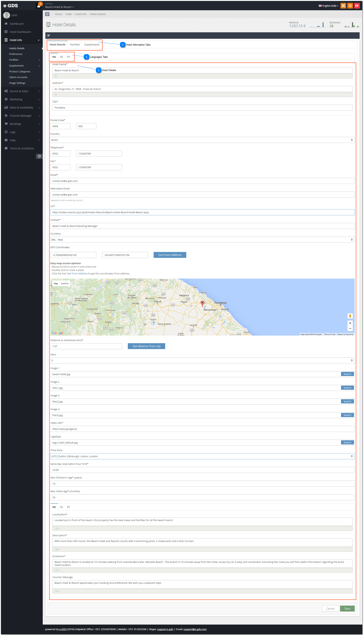Click the Hotel Name input field
This screenshot has width=364, height=636.
(202, 70)
